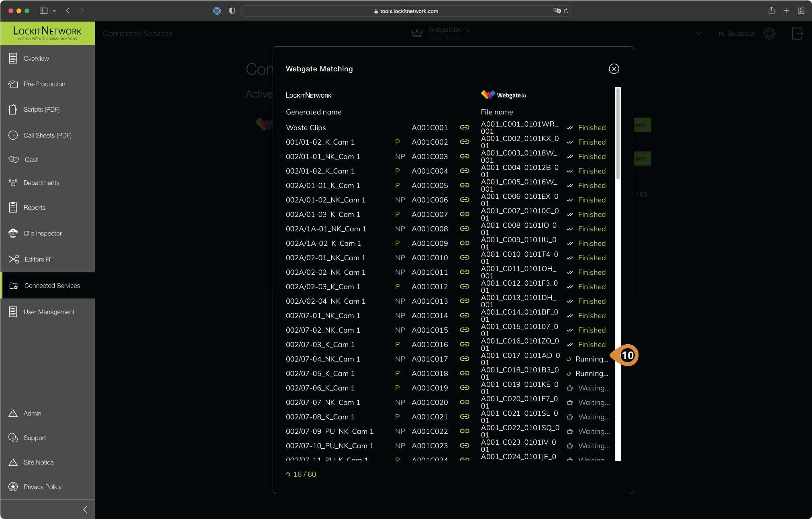Close the Webgate Matching dialog

point(614,69)
